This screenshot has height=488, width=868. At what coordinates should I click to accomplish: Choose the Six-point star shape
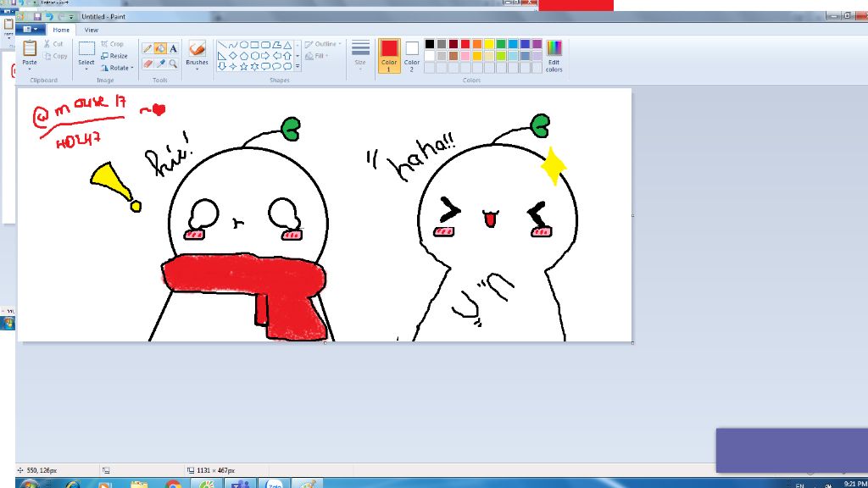click(x=254, y=66)
